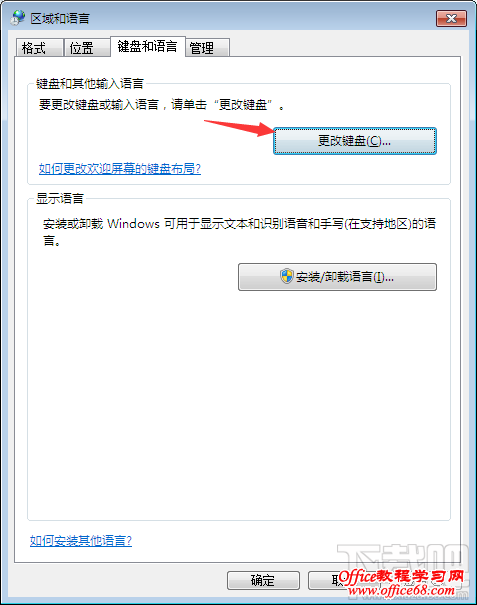Click the 显示语言 group label

60,198
